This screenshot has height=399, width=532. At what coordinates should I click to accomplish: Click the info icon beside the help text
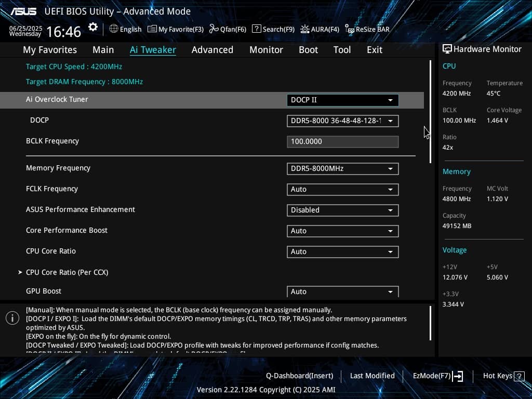[12, 318]
